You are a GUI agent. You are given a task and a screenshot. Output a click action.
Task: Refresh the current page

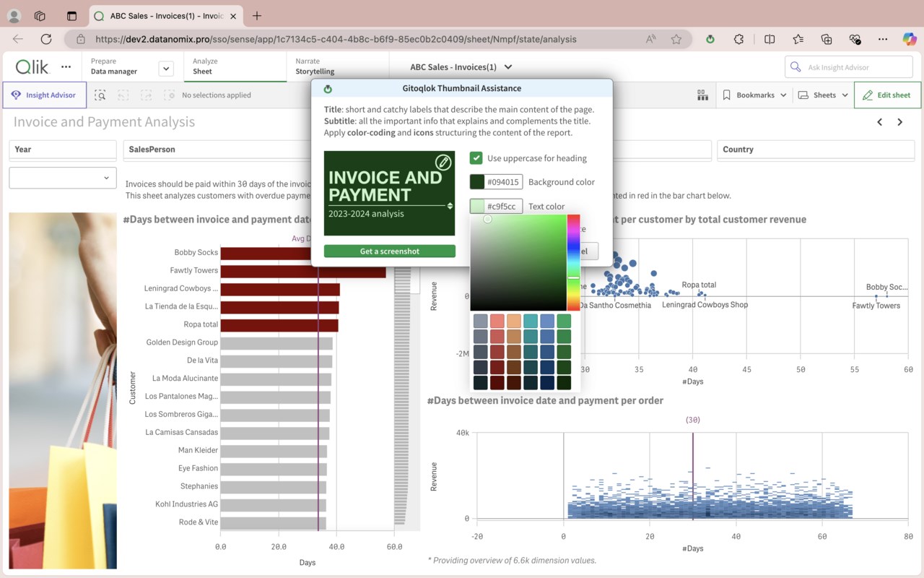(x=46, y=39)
